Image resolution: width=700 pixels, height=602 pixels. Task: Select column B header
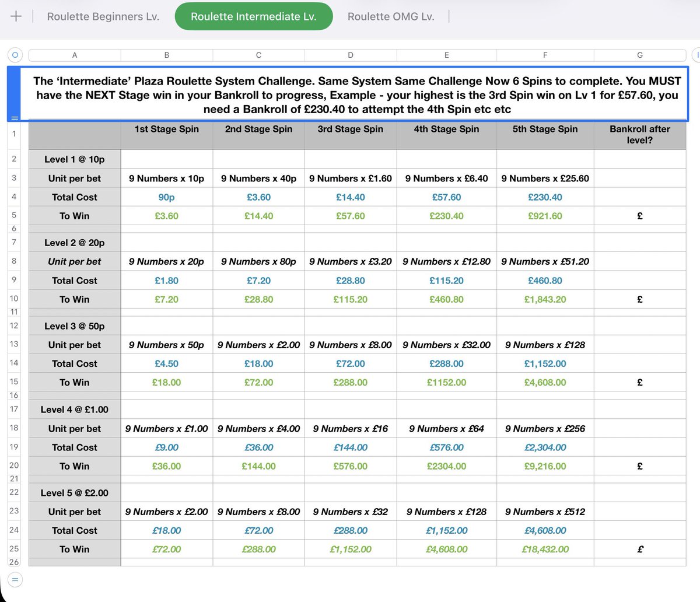(x=167, y=55)
